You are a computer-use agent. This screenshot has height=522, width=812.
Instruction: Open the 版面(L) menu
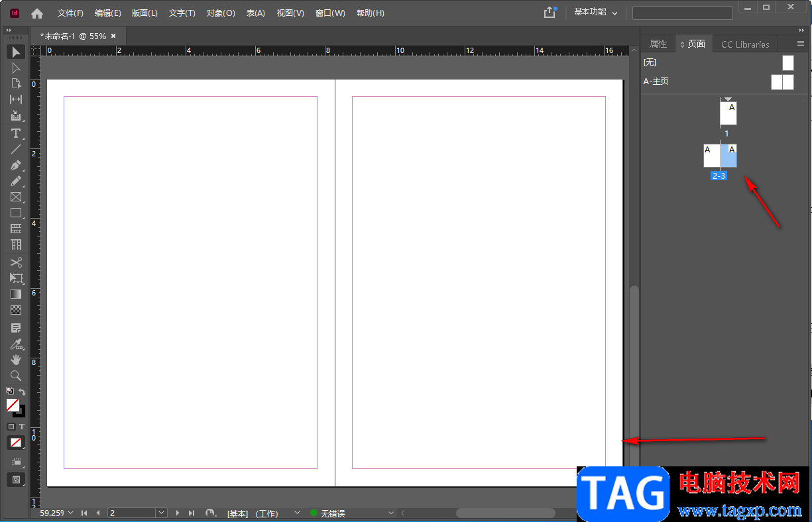pos(145,13)
